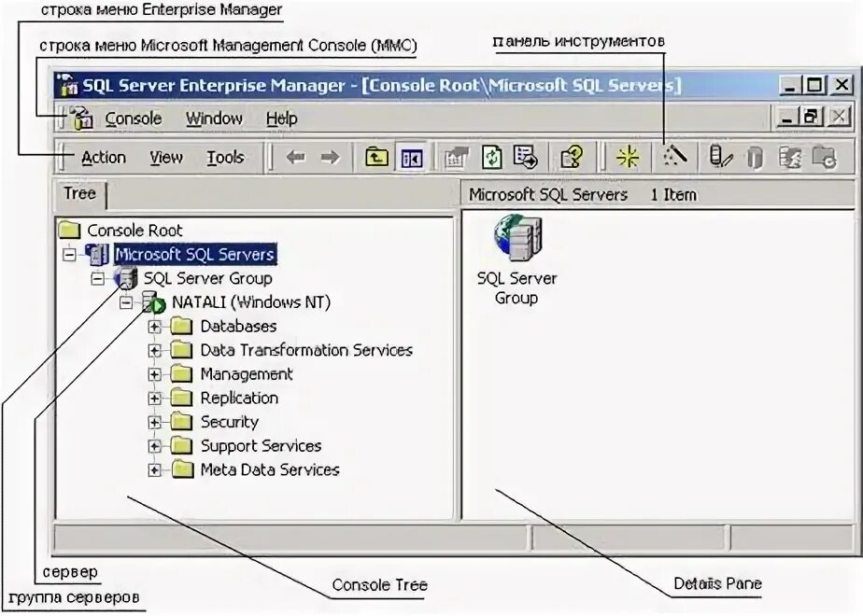
Task: Click the New Job folder toolbar icon
Action: pos(825,158)
